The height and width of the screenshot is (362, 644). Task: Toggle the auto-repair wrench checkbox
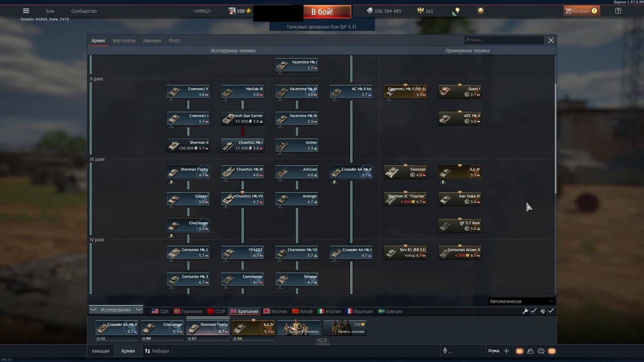point(534,311)
